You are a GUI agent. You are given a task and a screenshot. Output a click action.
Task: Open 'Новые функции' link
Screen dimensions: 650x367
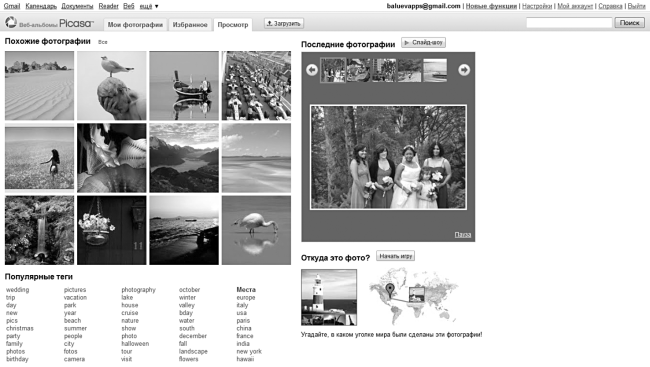[491, 6]
